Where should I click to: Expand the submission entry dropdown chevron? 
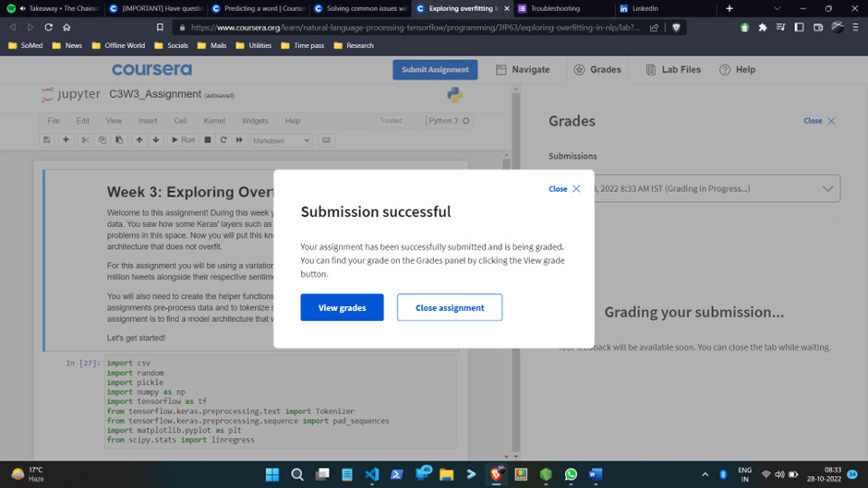click(827, 189)
